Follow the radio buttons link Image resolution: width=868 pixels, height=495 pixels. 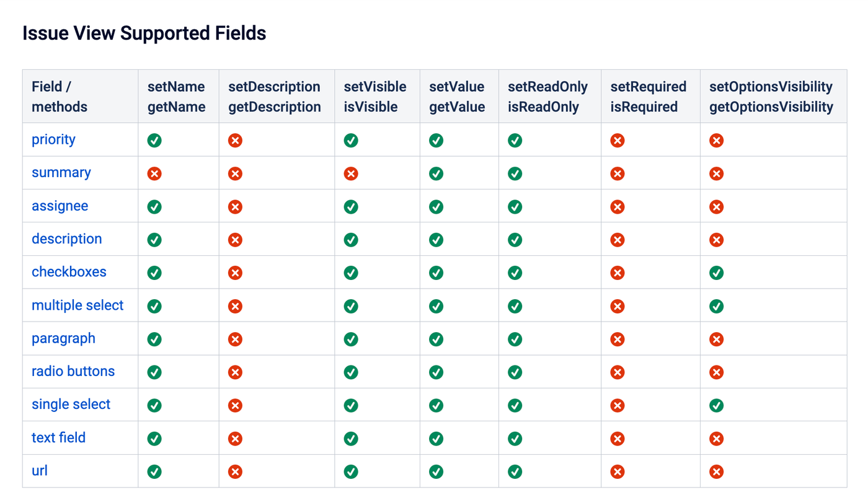(73, 371)
